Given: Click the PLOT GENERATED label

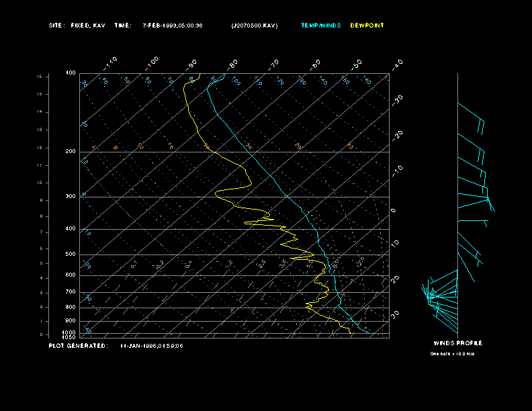Looking at the screenshot, I should [x=77, y=346].
